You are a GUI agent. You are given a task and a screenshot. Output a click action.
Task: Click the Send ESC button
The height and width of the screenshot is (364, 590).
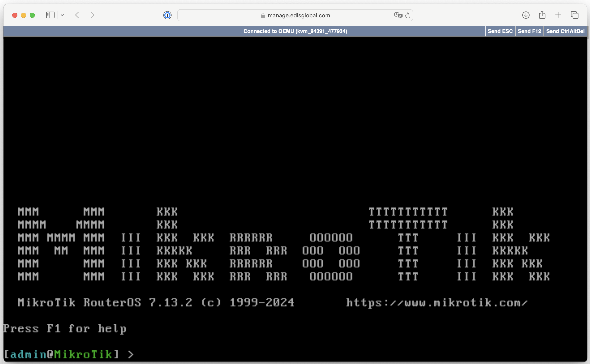[x=500, y=31]
